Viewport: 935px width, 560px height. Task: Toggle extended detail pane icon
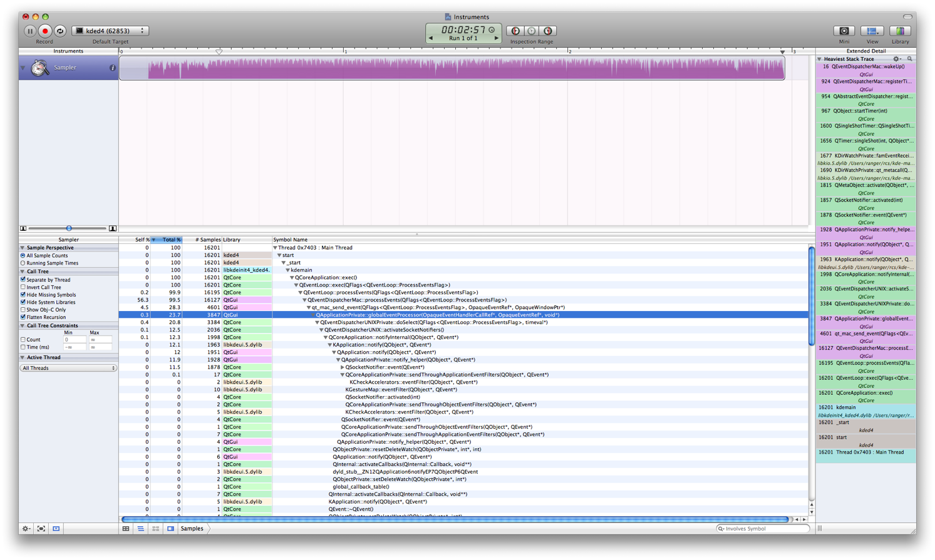(171, 529)
